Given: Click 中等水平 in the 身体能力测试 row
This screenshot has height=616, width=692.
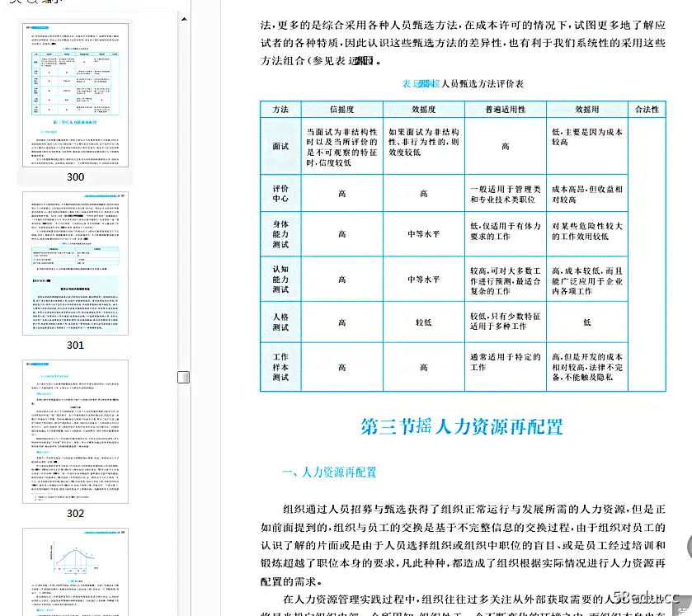Looking at the screenshot, I should coord(424,234).
